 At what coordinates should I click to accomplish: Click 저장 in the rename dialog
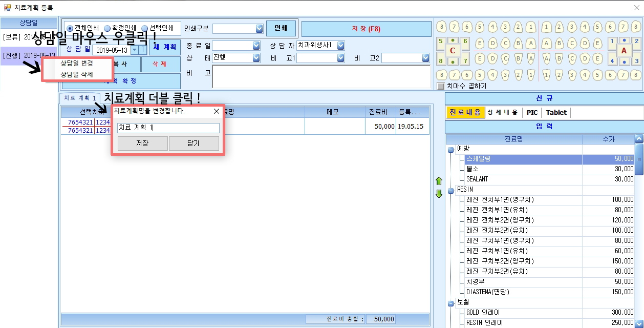(x=142, y=143)
